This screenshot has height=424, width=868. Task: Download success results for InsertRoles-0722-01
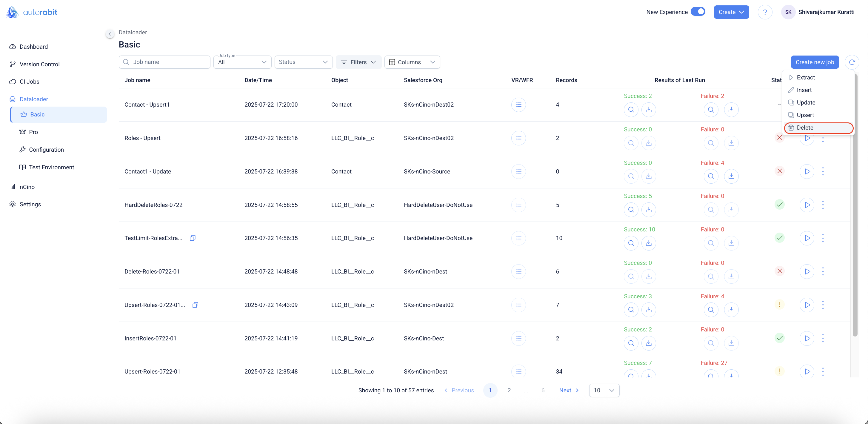point(648,343)
